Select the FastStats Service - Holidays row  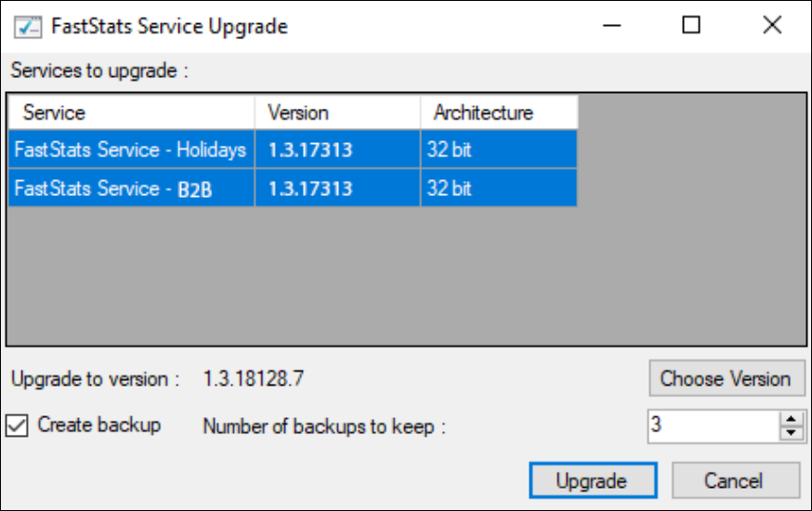293,149
